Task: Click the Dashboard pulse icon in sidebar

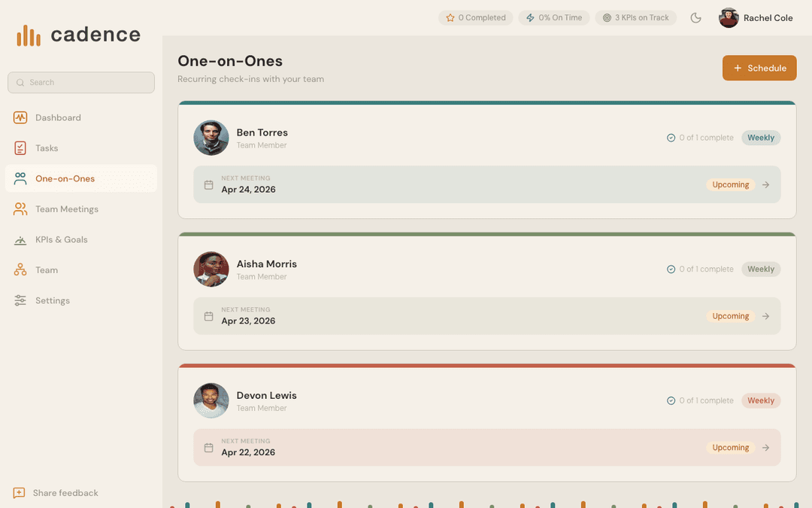Action: pyautogui.click(x=20, y=117)
